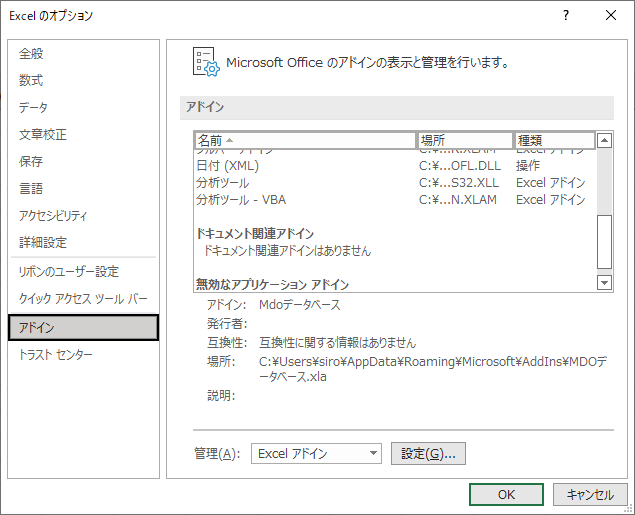The height and width of the screenshot is (515, 635).
Task: Click the C:¥...S32.XLL location cell
Action: coord(459,183)
